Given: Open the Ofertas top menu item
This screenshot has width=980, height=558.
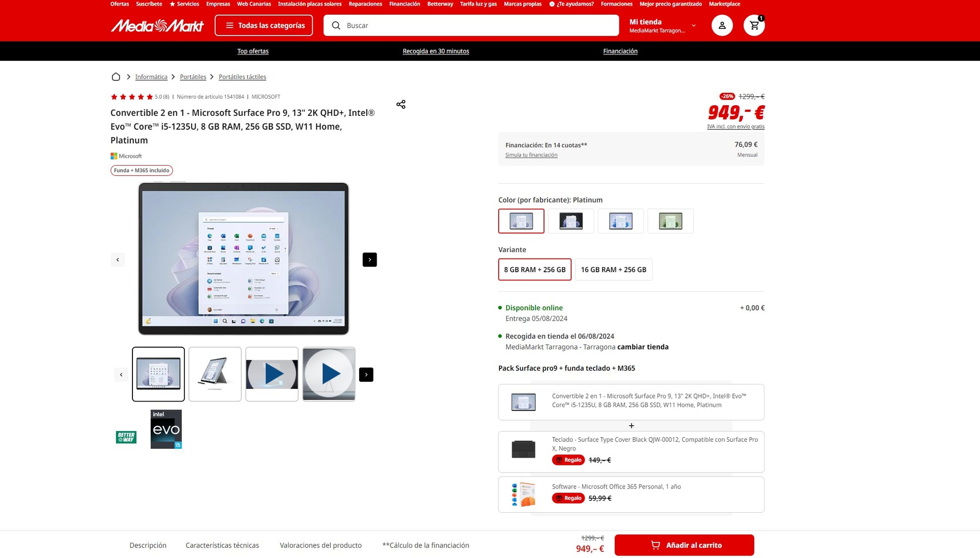Looking at the screenshot, I should 120,4.
